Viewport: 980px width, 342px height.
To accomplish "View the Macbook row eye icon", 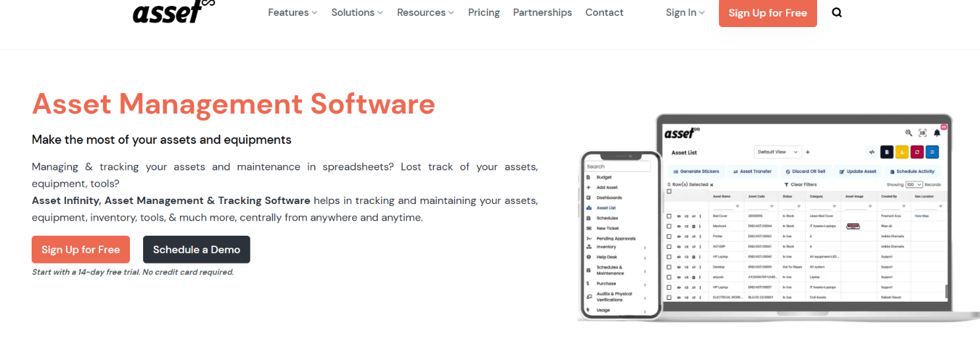I will coord(679,226).
